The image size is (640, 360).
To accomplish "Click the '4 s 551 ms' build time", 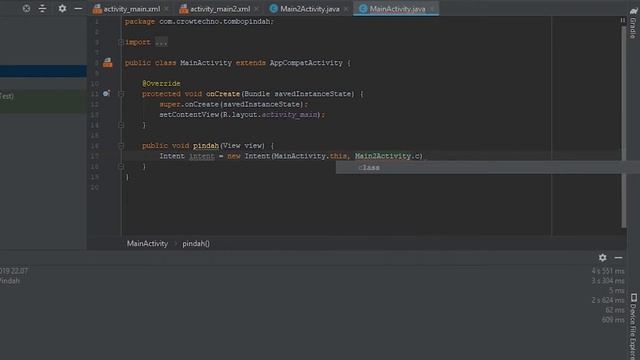I will click(x=608, y=271).
